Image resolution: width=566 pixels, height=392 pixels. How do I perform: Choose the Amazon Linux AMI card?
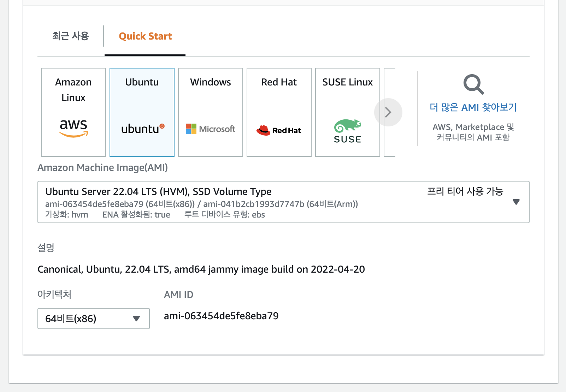pos(73,112)
